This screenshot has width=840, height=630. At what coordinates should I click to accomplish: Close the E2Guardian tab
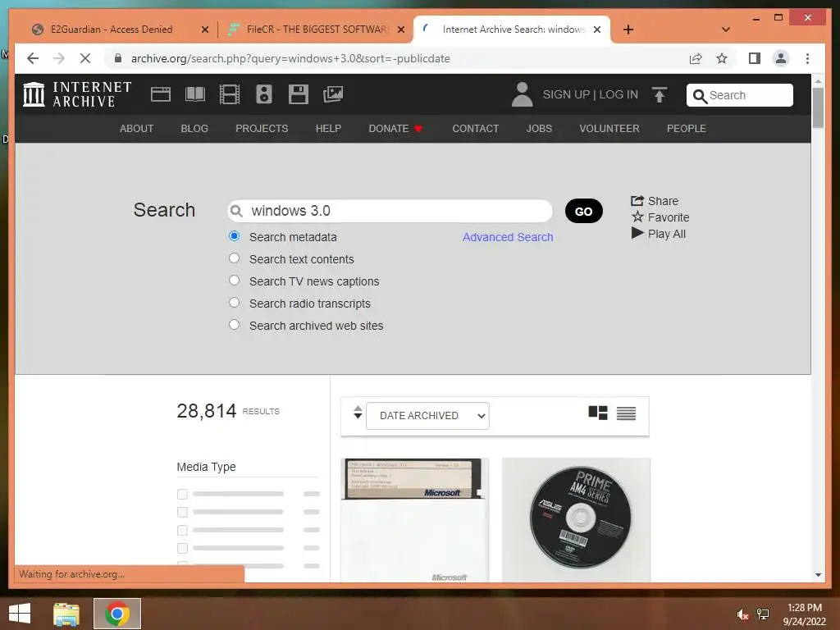tap(204, 30)
